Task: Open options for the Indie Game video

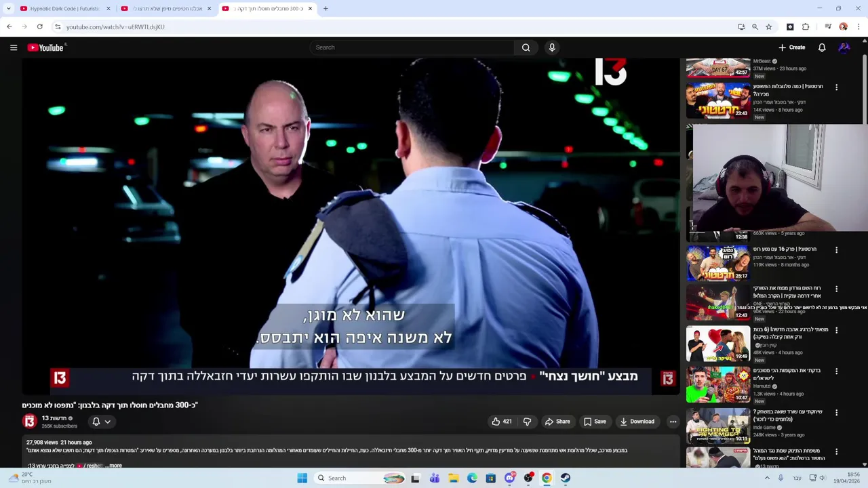Action: click(x=836, y=413)
